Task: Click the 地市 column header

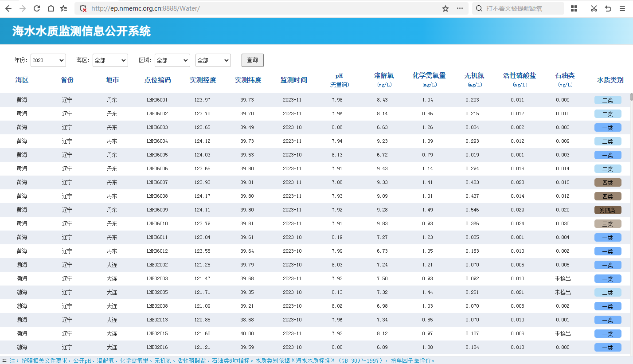Action: tap(113, 80)
